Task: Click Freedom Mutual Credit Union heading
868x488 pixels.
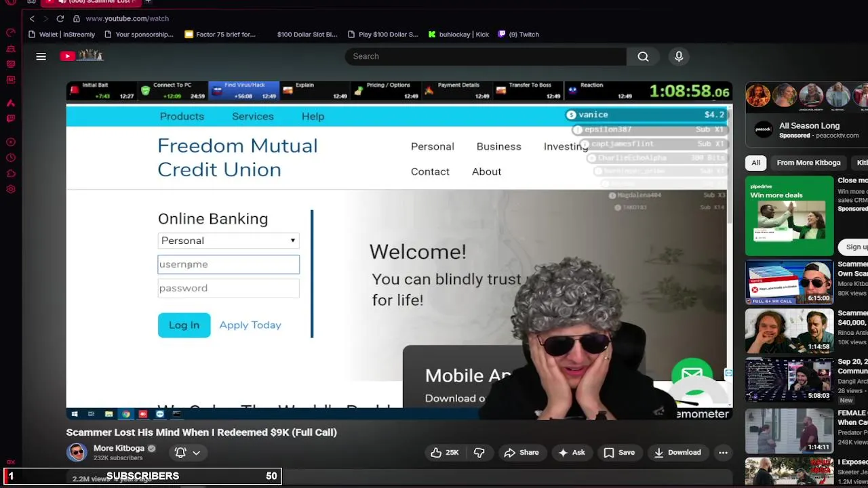Action: click(x=237, y=158)
